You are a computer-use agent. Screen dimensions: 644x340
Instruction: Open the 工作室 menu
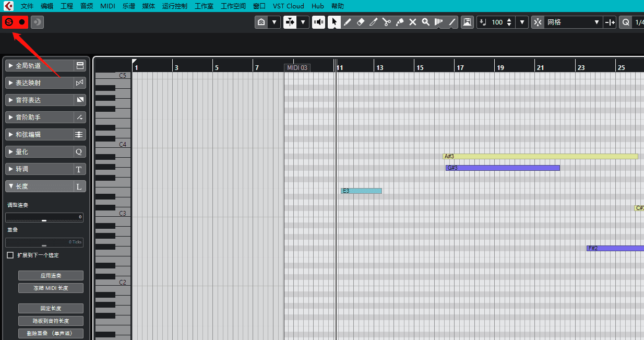point(204,6)
